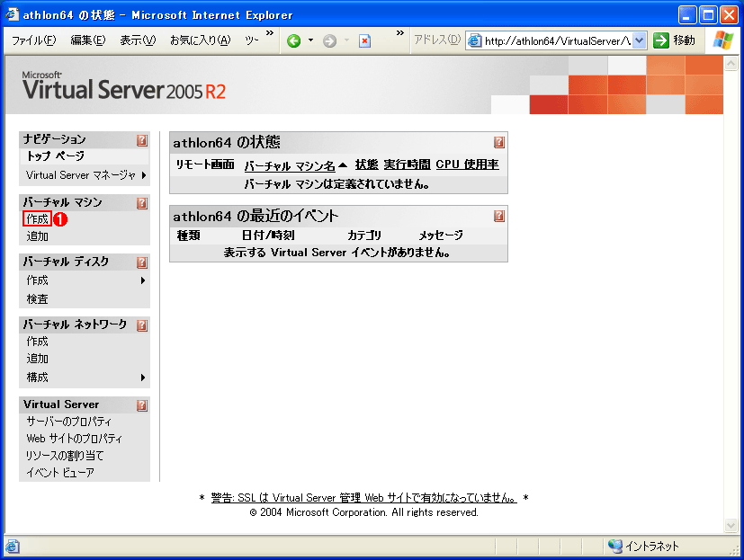The width and height of the screenshot is (744, 560).
Task: Open イベント ビューア link
Action: pos(60,473)
